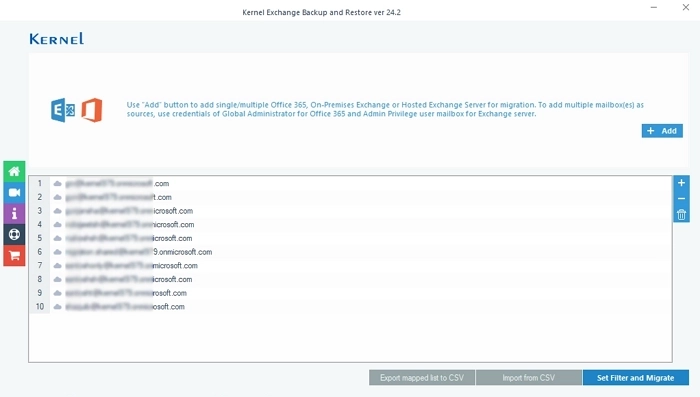This screenshot has height=397, width=700.
Task: Click the trash bin delete icon
Action: click(x=681, y=215)
